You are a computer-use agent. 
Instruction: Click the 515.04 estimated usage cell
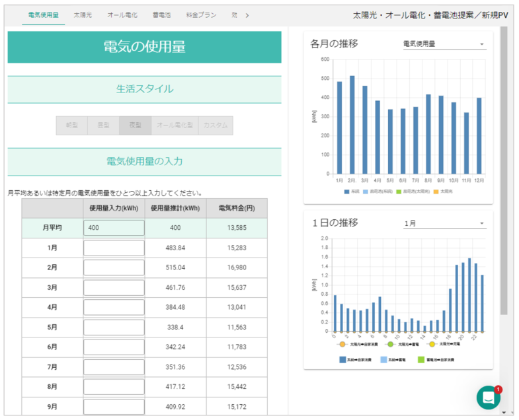coord(175,267)
